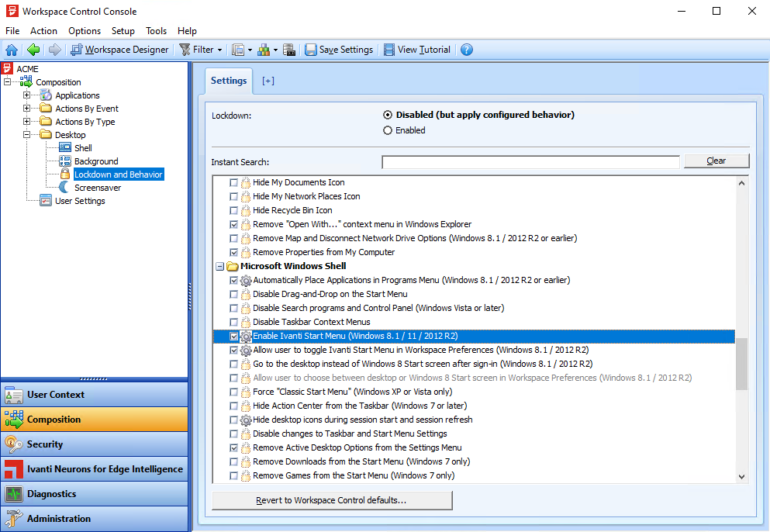Click the View Tutorial toolbar icon
The height and width of the screenshot is (532, 770).
coord(416,50)
